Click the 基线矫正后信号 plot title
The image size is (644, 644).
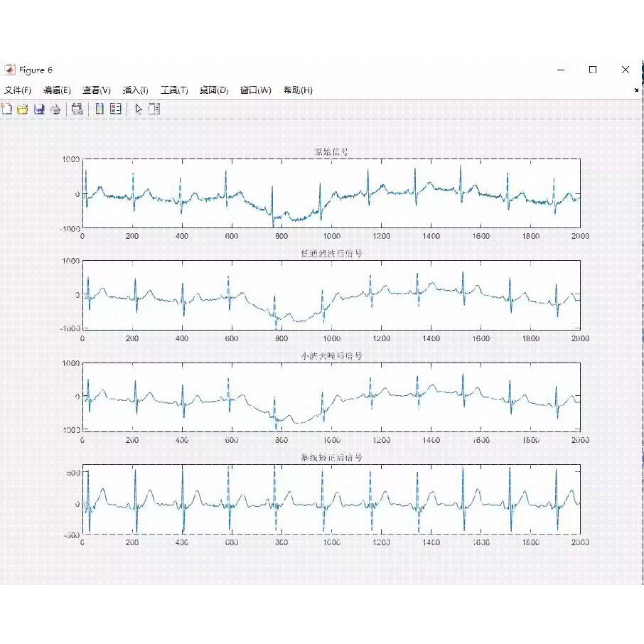(x=331, y=457)
